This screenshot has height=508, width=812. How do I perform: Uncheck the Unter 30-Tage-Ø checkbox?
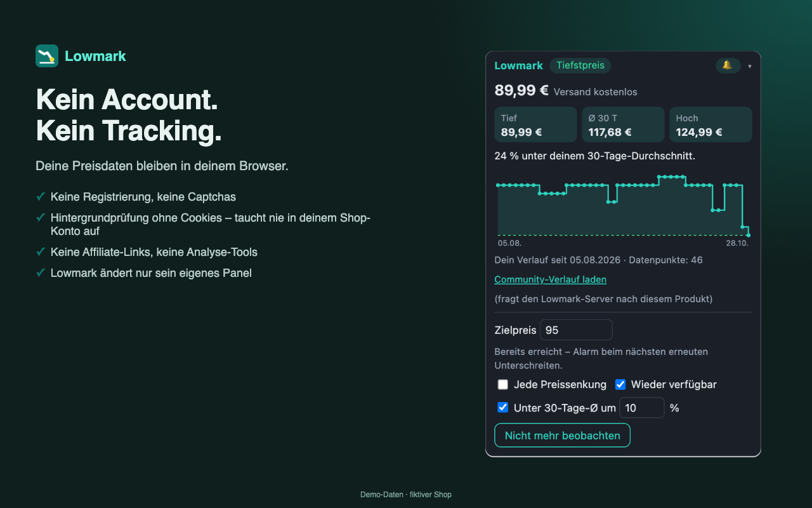(x=503, y=408)
